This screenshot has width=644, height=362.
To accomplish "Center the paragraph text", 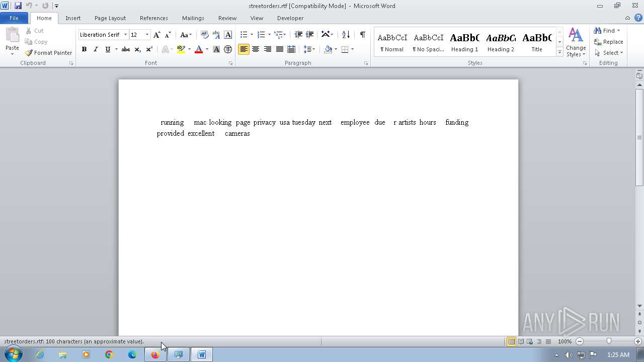I will (x=256, y=49).
